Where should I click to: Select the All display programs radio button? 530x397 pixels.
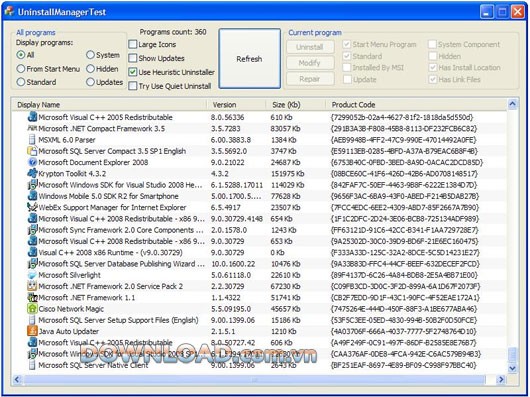(x=21, y=55)
